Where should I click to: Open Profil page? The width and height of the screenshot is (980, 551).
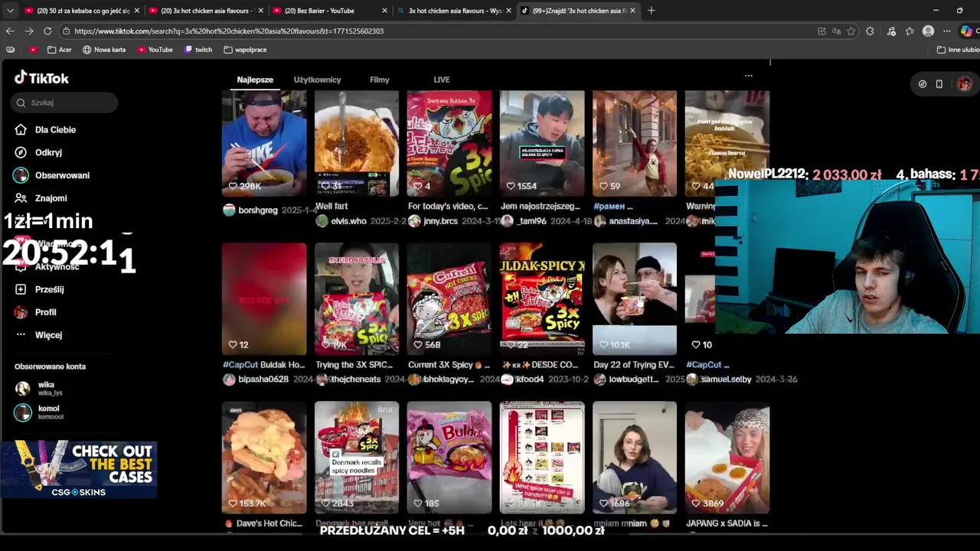(45, 312)
